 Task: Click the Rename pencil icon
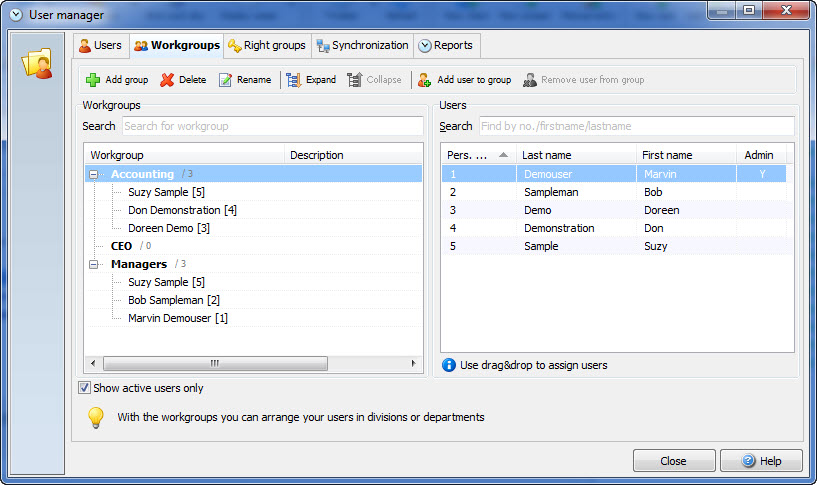coord(225,80)
